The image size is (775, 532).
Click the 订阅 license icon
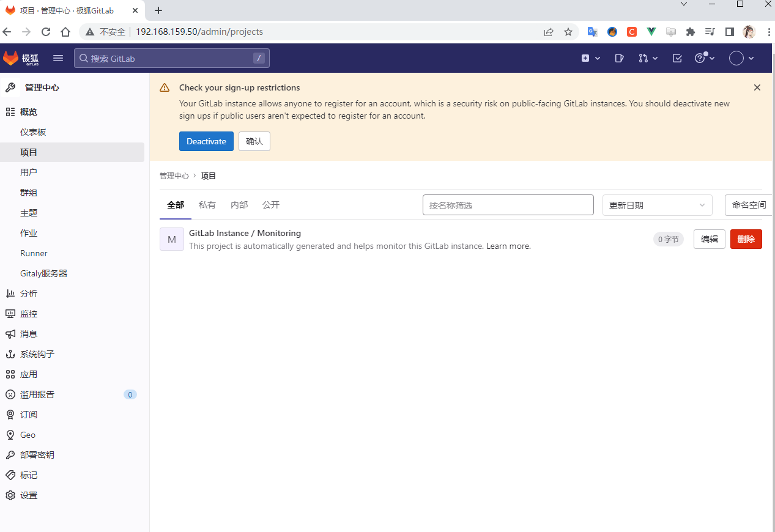click(x=10, y=415)
